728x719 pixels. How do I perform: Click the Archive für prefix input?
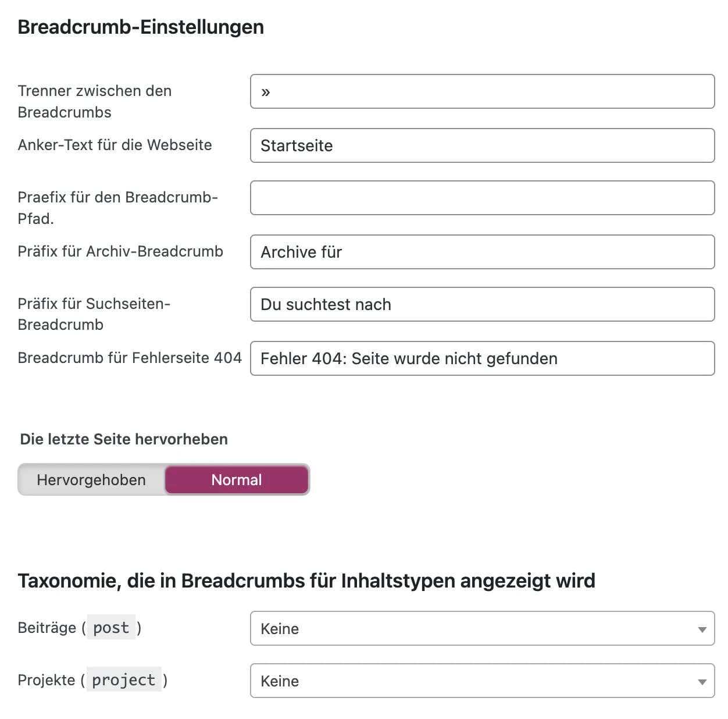tap(483, 252)
